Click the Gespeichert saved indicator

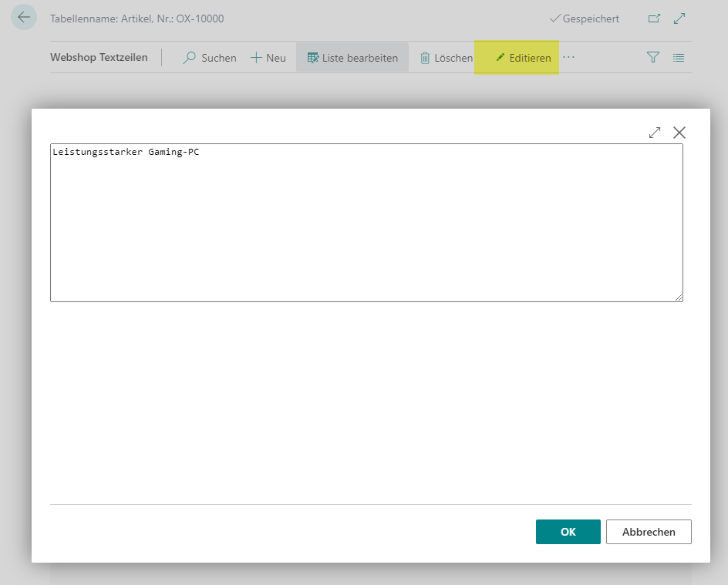[x=584, y=18]
